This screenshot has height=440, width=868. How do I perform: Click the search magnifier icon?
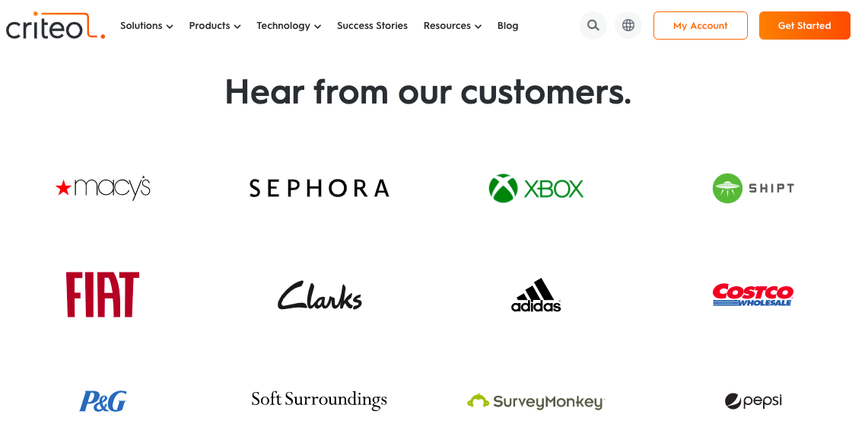pos(593,25)
